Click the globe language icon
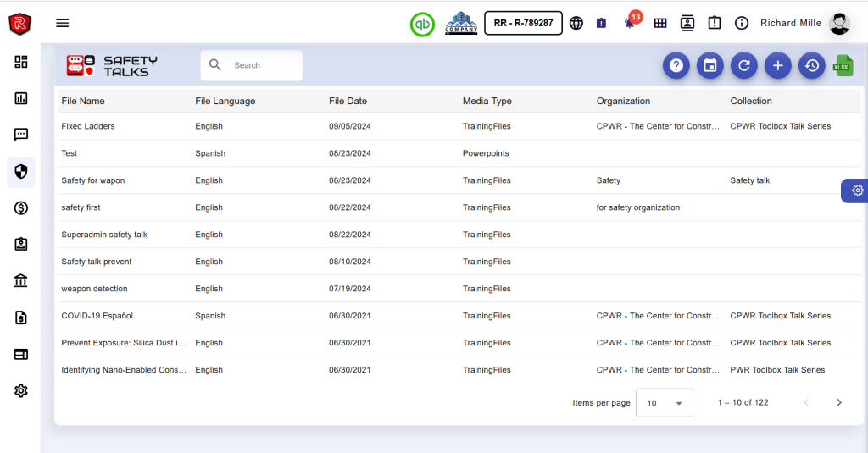868x453 pixels. [x=576, y=23]
